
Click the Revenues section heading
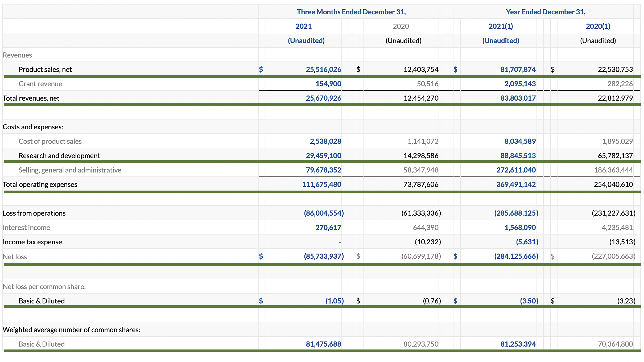[x=17, y=55]
